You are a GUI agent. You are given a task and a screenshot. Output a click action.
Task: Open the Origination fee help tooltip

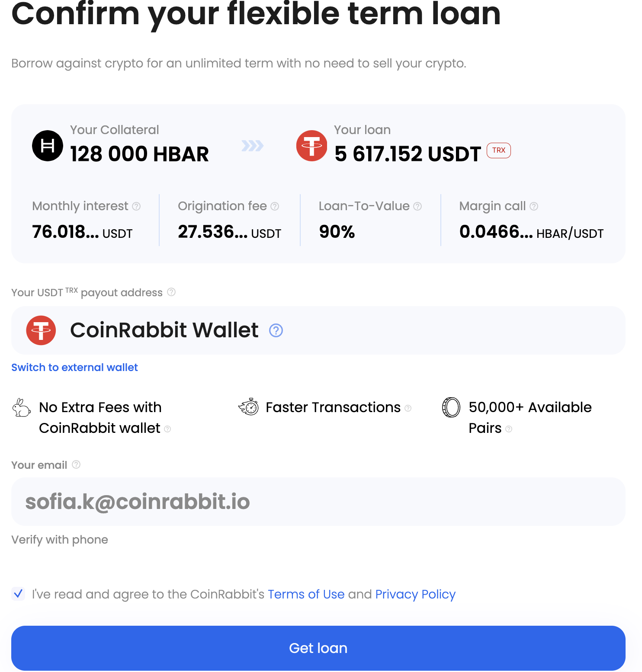(x=276, y=206)
